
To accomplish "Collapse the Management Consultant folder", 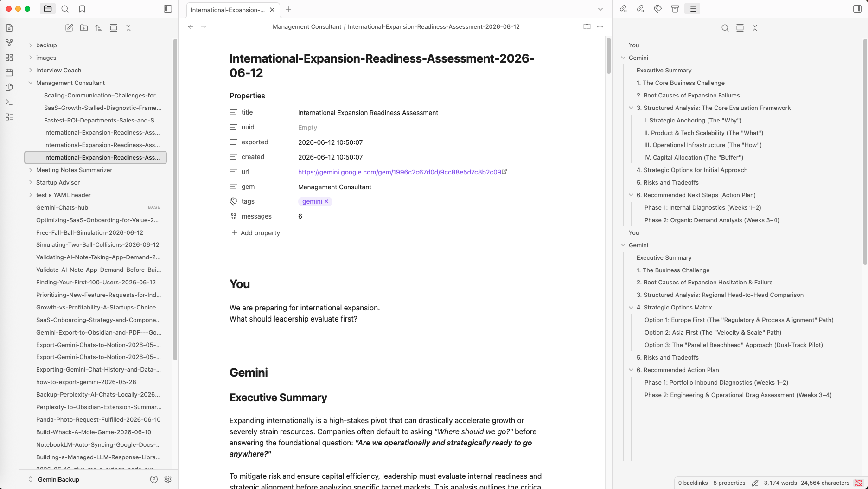I will [31, 83].
